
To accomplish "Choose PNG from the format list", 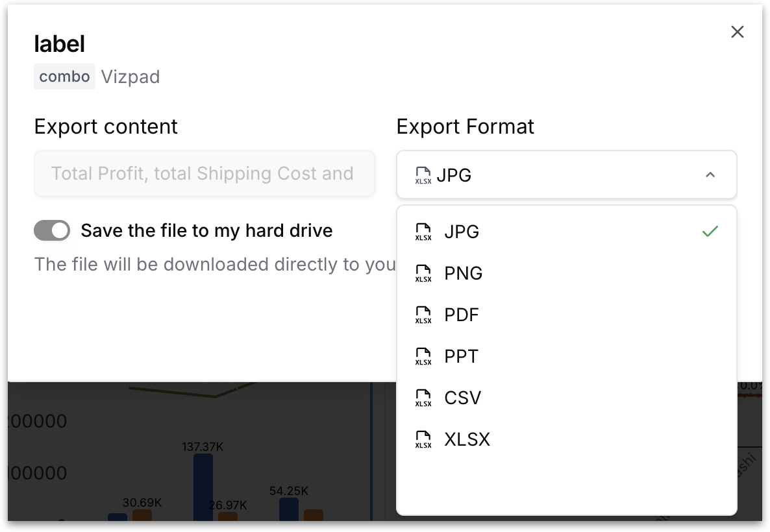I will point(464,274).
